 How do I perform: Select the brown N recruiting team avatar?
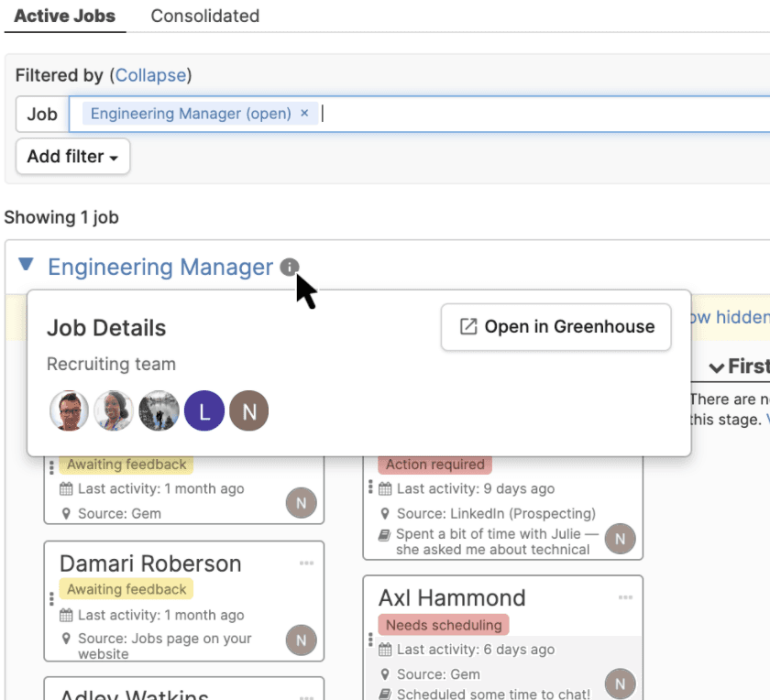point(248,410)
